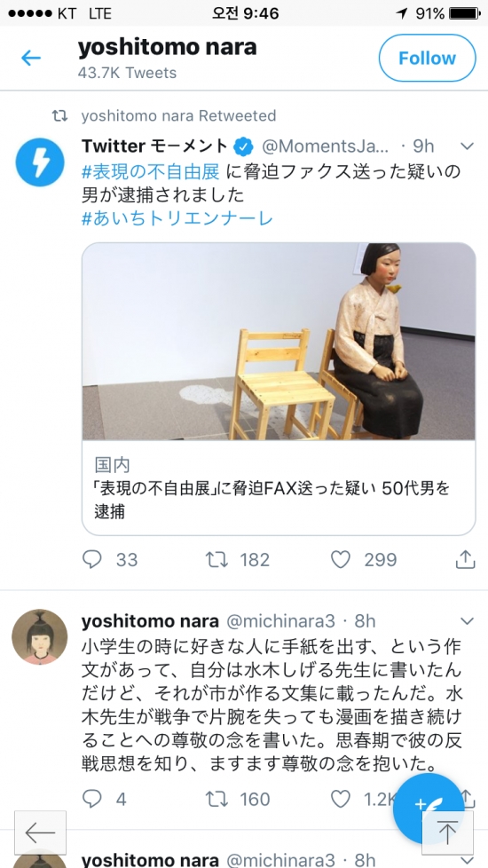Open article card titled 国内 headline

coord(279,488)
